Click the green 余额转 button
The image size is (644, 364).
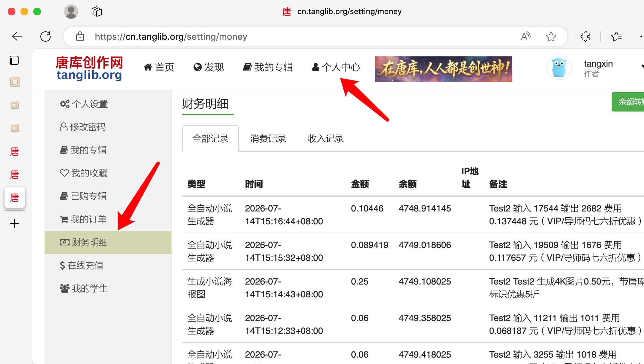(628, 102)
